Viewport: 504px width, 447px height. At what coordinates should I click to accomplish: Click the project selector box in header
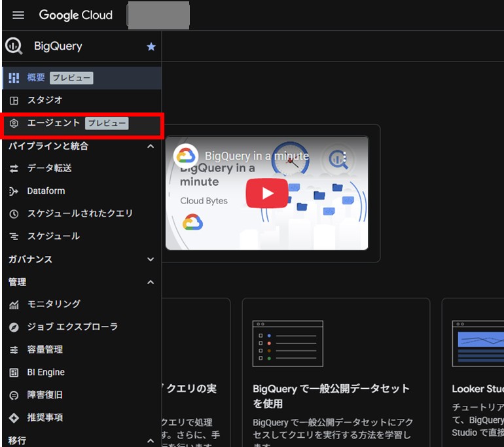158,15
